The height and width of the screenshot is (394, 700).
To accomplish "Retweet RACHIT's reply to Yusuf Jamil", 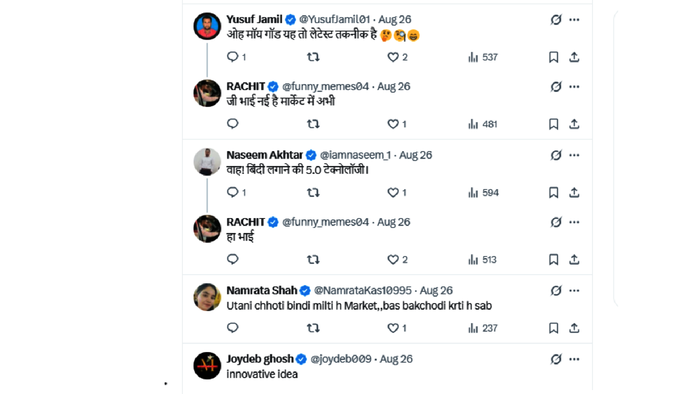I will 313,124.
